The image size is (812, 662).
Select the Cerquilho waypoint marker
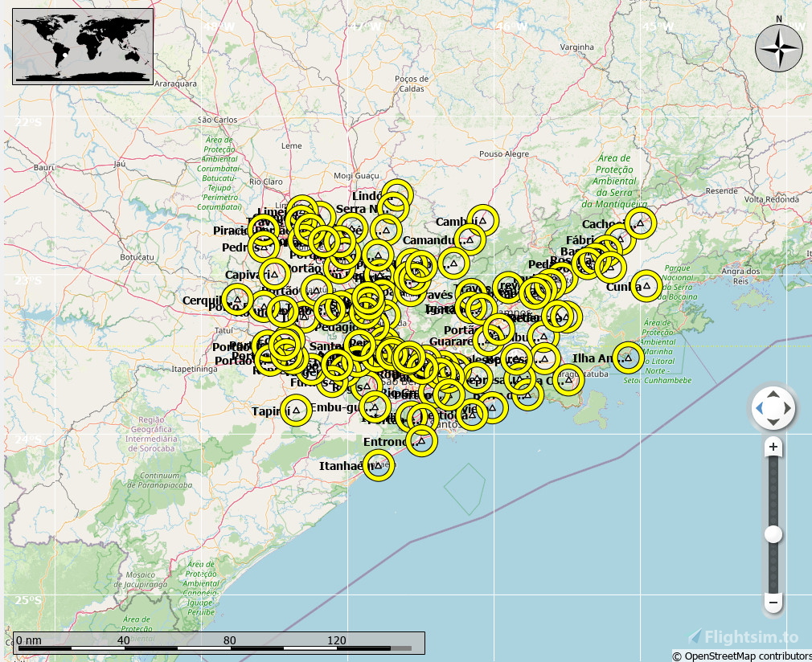[237, 300]
